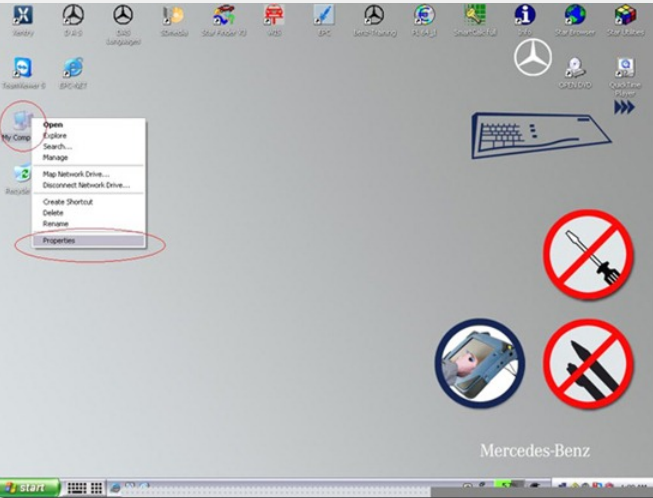Select Rename in the context menu
This screenshot has height=498, width=653.
tap(55, 224)
